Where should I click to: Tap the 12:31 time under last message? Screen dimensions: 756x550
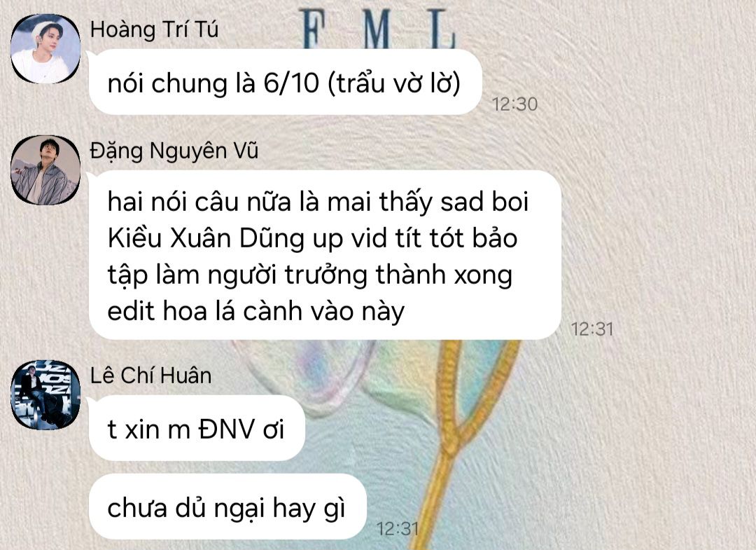(398, 529)
